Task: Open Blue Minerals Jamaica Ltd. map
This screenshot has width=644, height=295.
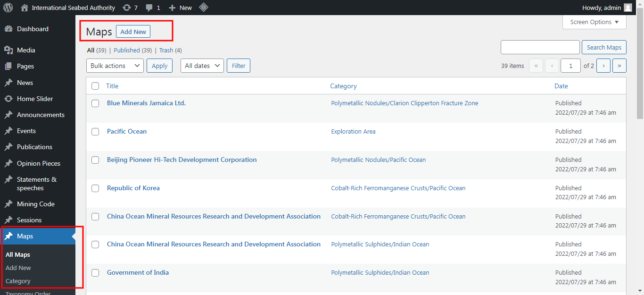Action: pos(146,103)
